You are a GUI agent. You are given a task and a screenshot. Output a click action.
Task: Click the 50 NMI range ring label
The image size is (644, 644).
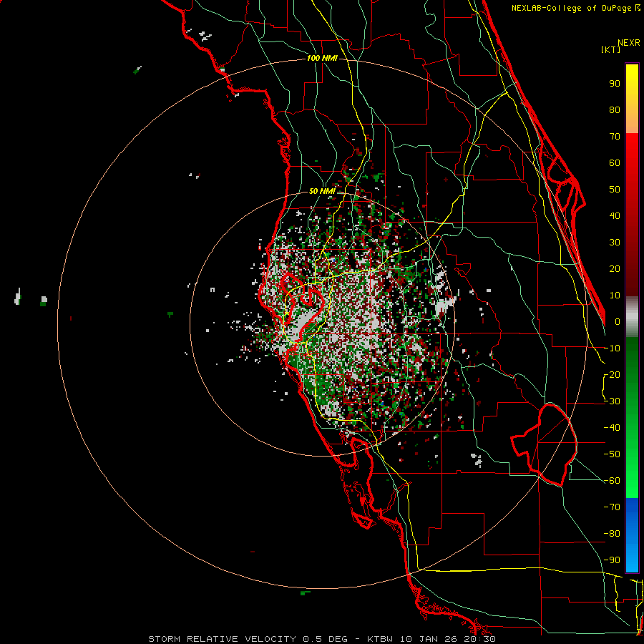click(321, 191)
